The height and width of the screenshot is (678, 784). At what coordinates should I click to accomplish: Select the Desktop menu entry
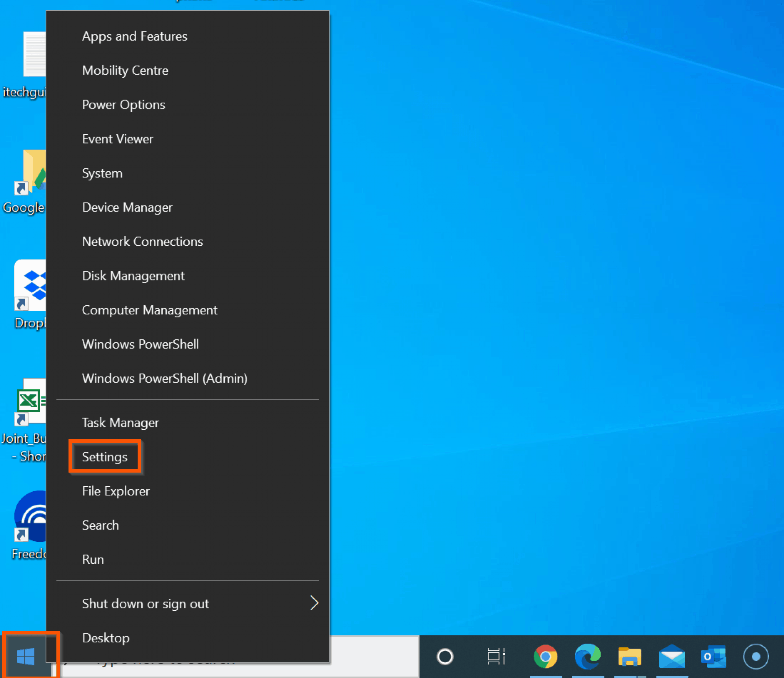188,638
